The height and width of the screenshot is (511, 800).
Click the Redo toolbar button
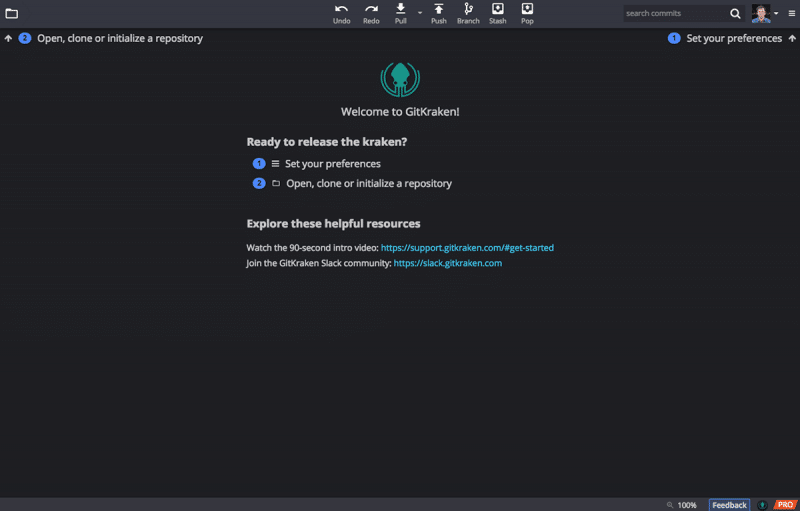(x=371, y=14)
